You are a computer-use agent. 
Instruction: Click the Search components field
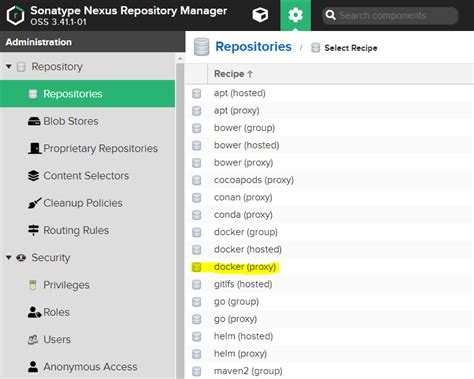(x=390, y=15)
